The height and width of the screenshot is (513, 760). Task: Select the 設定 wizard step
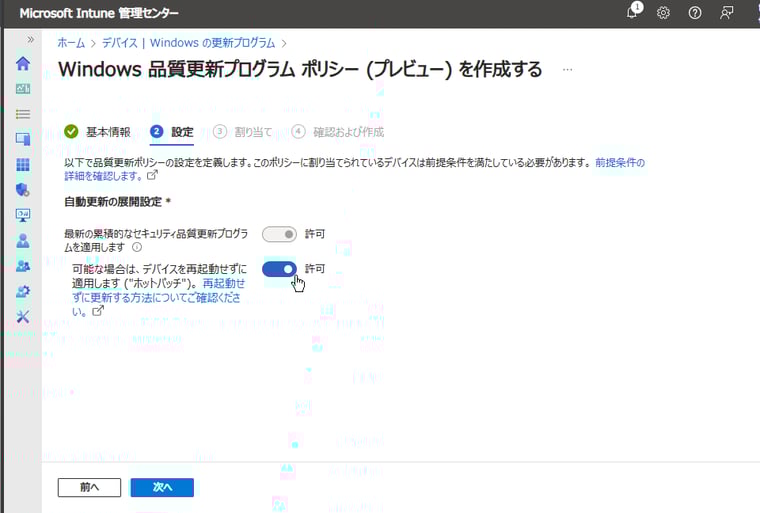[172, 132]
